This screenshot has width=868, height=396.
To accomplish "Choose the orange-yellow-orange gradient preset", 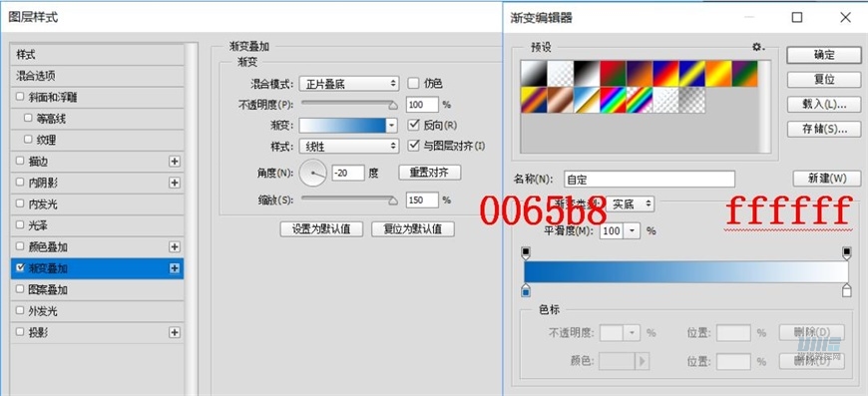I will coord(718,73).
